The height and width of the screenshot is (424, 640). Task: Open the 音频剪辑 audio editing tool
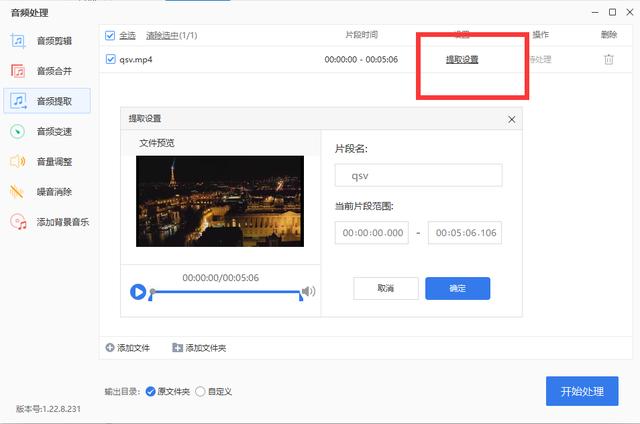coord(18,40)
